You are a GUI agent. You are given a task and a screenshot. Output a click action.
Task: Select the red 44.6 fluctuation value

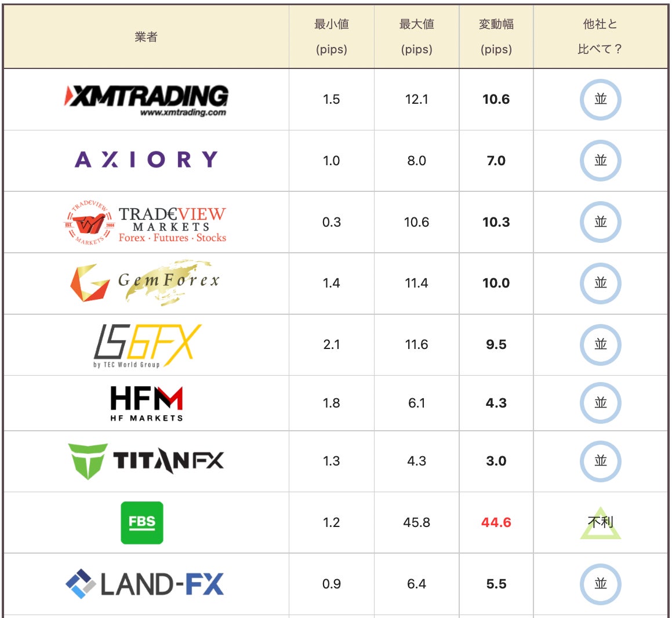(x=496, y=522)
